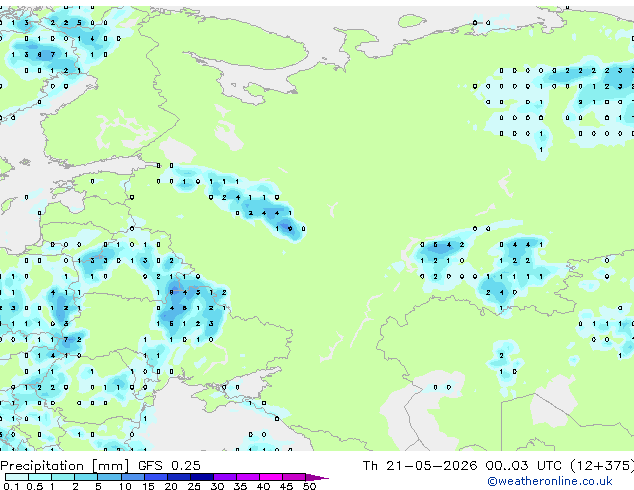
Task: Click the 30 to 35 mm purple swatch
Action: (225, 477)
